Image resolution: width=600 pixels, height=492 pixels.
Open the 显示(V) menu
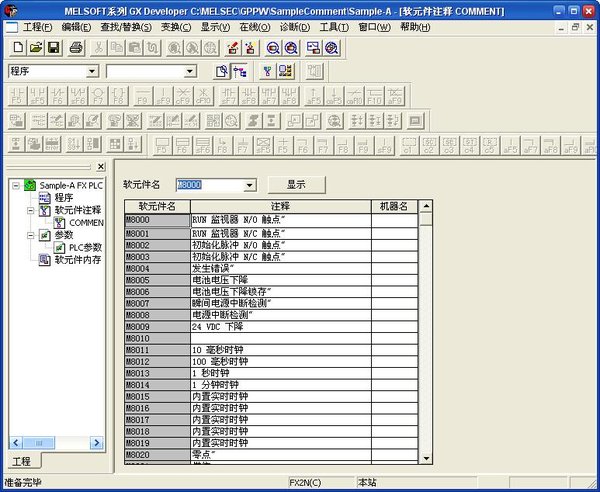(x=215, y=27)
